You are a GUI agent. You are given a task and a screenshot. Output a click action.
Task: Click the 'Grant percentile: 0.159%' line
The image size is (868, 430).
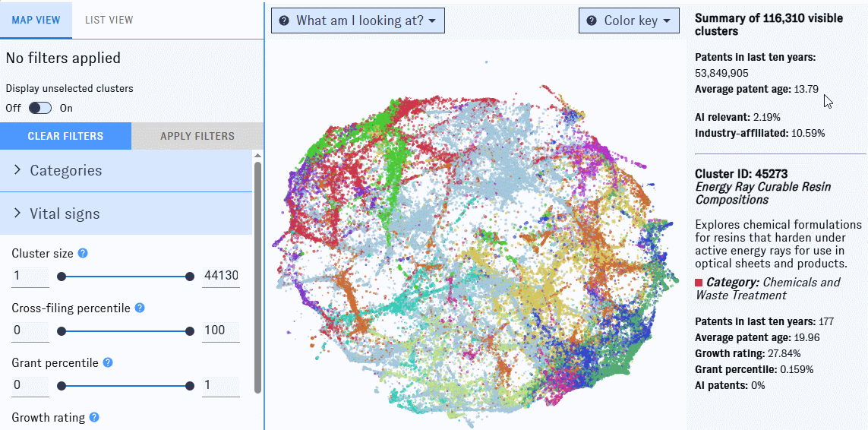click(755, 369)
